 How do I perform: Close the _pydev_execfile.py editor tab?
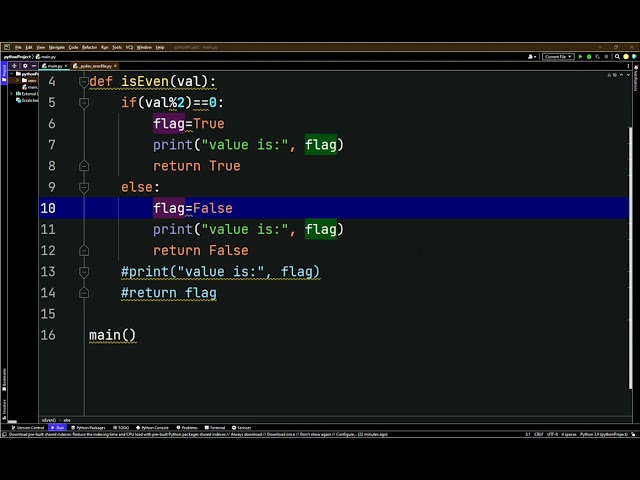pyautogui.click(x=116, y=66)
